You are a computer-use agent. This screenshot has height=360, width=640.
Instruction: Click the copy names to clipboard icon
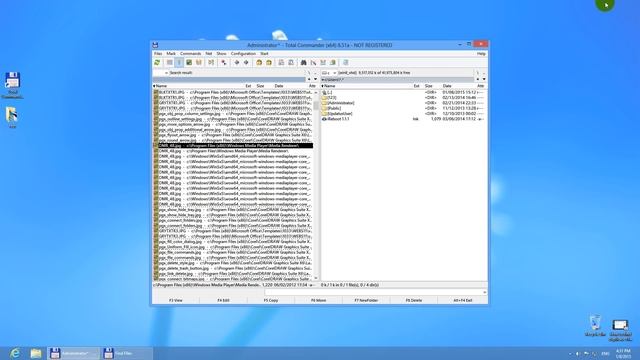tap(333, 62)
